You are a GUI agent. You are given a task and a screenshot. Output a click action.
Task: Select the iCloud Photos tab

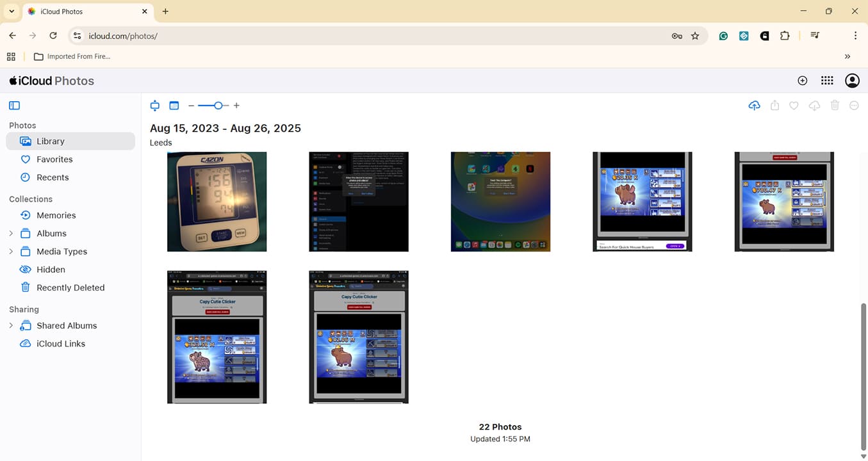[86, 12]
